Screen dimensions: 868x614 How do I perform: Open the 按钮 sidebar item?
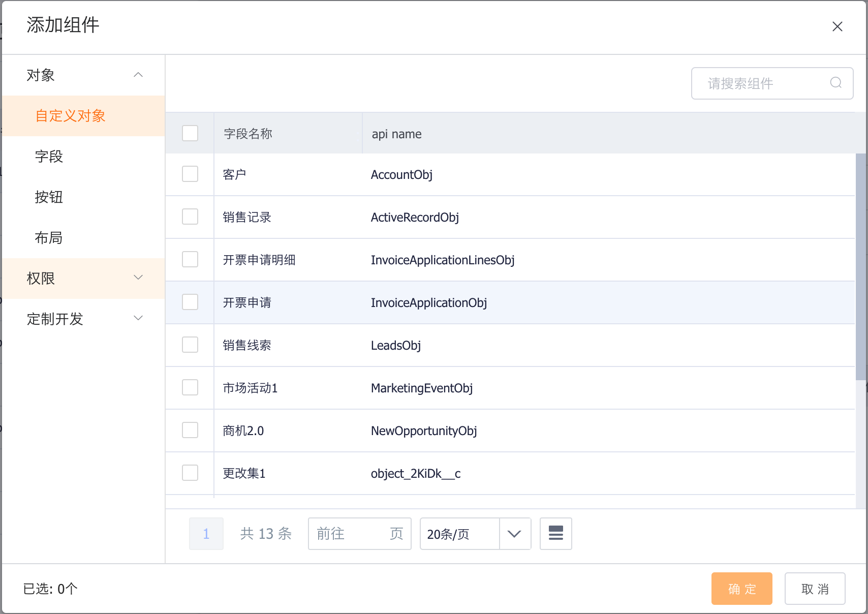49,197
